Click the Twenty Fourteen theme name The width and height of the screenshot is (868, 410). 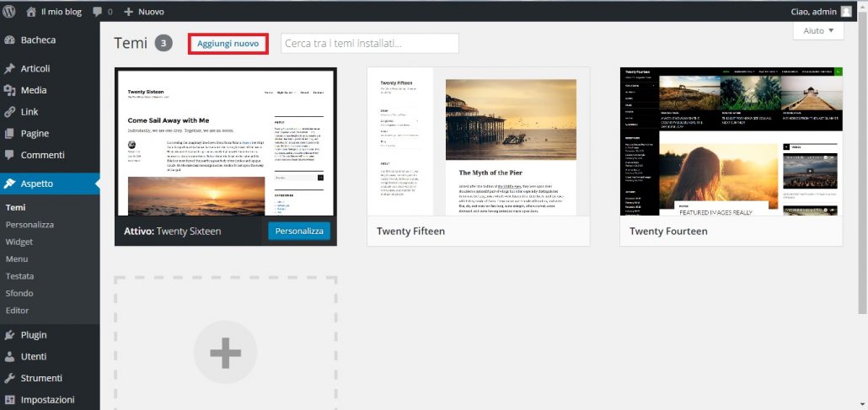(x=668, y=231)
